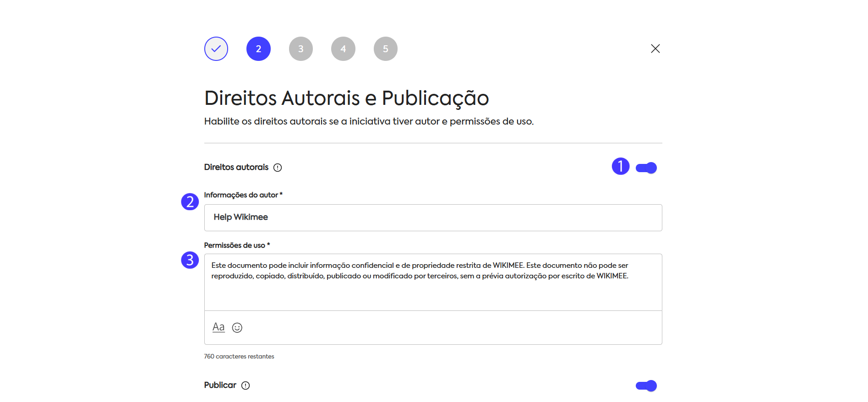The width and height of the screenshot is (868, 402).
Task: Open the Aa text formatting options
Action: (218, 327)
